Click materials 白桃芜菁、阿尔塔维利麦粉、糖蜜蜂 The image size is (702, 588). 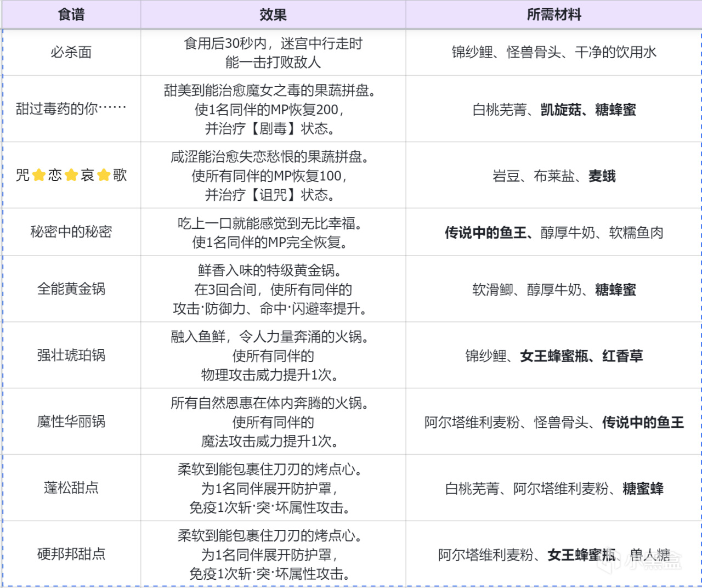point(554,489)
